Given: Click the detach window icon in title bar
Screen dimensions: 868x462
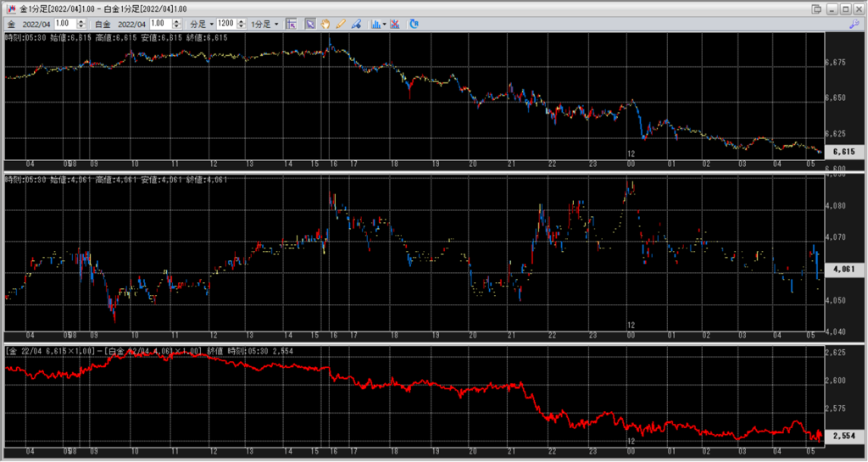Looking at the screenshot, I should [x=816, y=8].
